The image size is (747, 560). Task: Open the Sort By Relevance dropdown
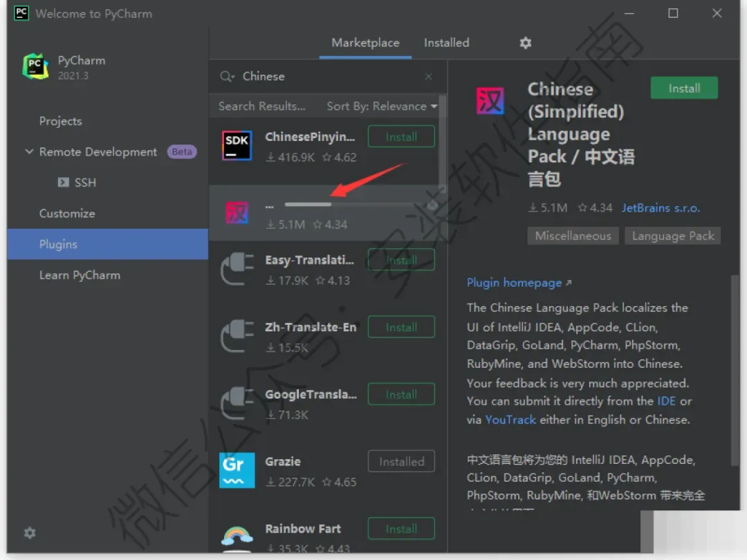click(x=382, y=106)
